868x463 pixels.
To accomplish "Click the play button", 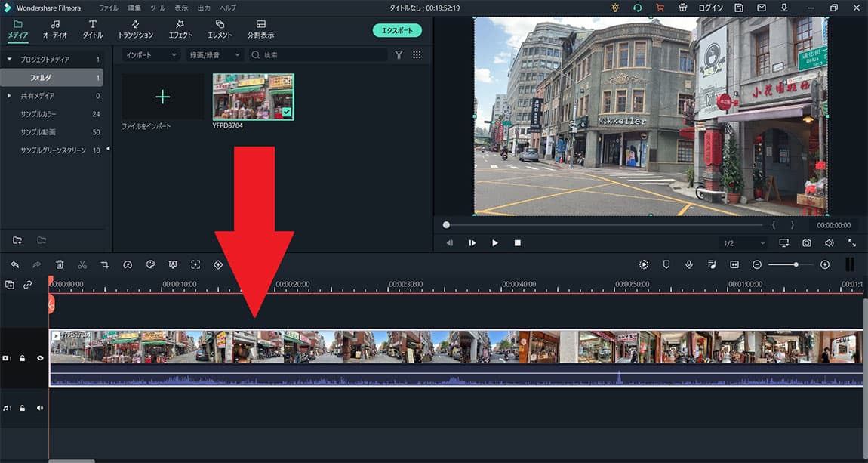I will [495, 243].
